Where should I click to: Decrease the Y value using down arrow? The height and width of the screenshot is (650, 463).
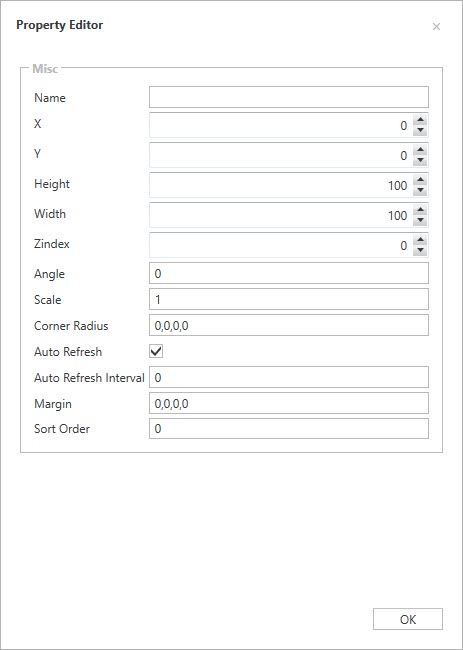pyautogui.click(x=420, y=160)
